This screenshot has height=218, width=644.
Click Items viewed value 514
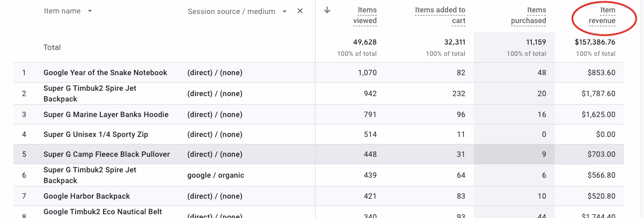click(x=370, y=134)
